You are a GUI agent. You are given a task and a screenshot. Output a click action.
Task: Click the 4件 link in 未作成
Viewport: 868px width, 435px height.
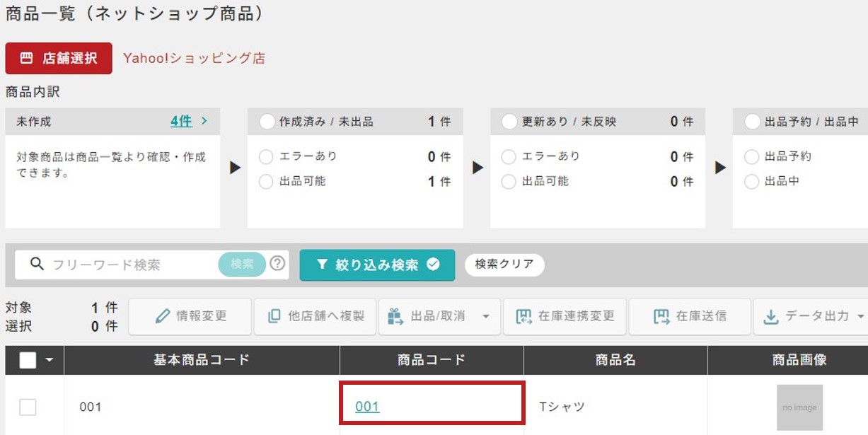pyautogui.click(x=181, y=121)
